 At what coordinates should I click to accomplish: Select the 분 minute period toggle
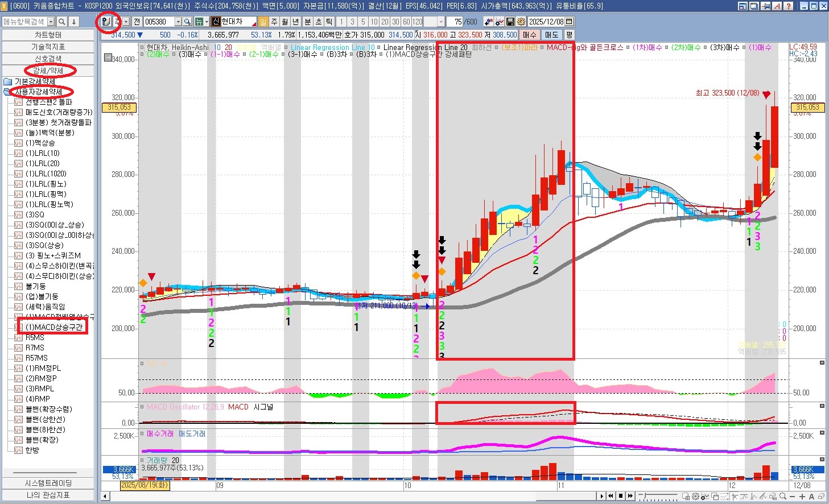pyautogui.click(x=307, y=22)
